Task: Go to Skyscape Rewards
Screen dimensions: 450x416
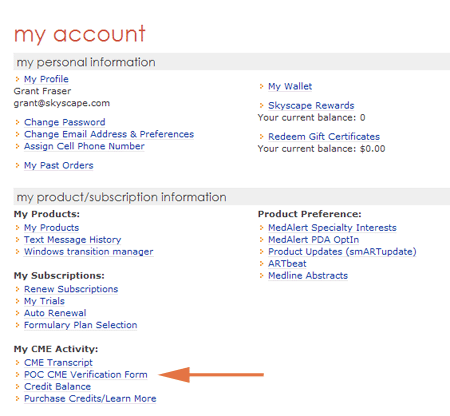Action: point(311,106)
